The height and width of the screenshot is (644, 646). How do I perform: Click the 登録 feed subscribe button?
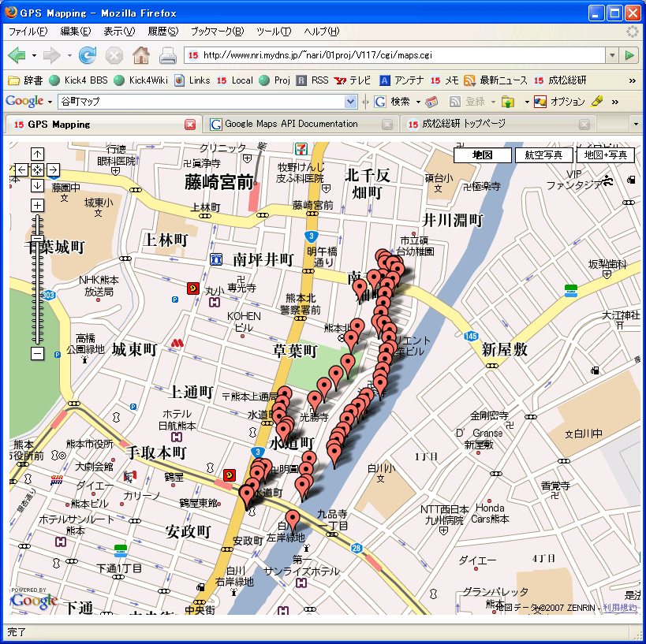(x=469, y=102)
